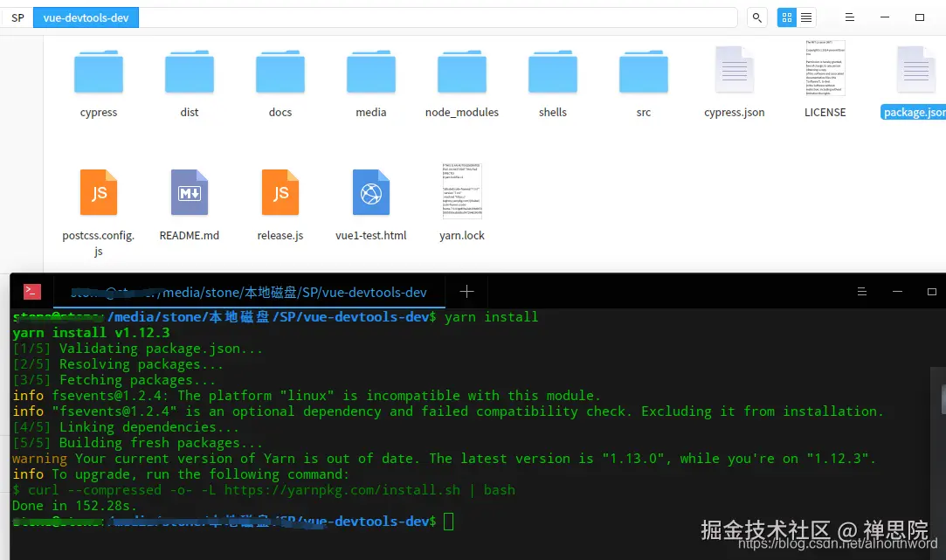Viewport: 946px width, 560px height.
Task: Minimize the terminal window
Action: point(897,292)
